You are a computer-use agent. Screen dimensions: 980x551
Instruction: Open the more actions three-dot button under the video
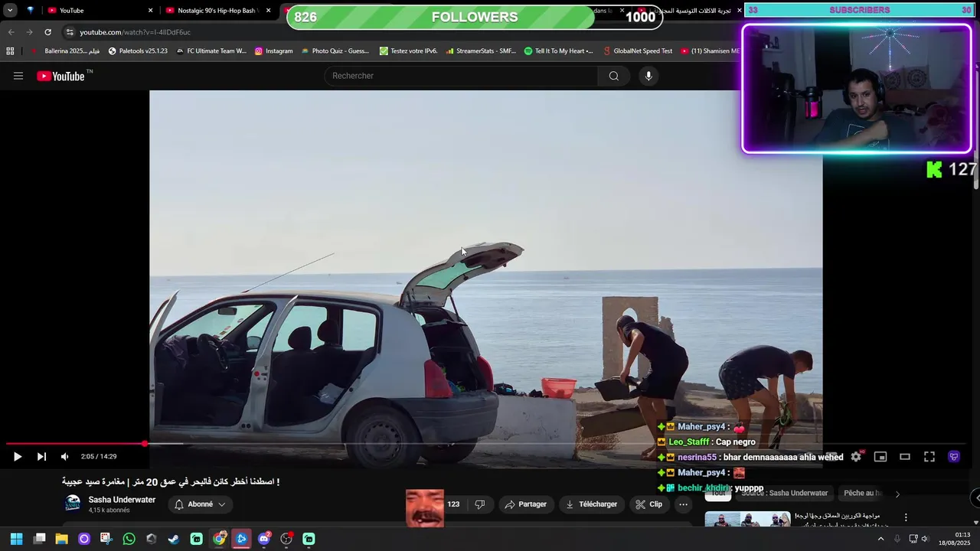pyautogui.click(x=683, y=504)
